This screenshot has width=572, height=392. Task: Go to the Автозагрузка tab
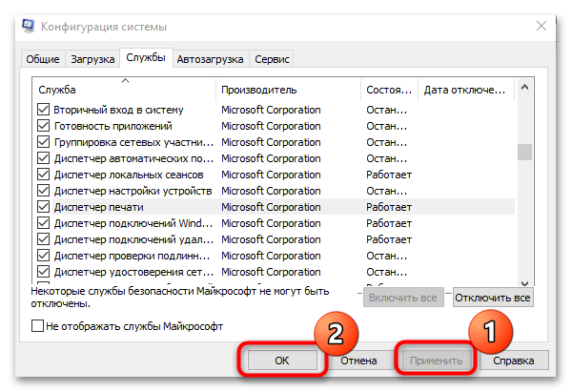pos(210,59)
